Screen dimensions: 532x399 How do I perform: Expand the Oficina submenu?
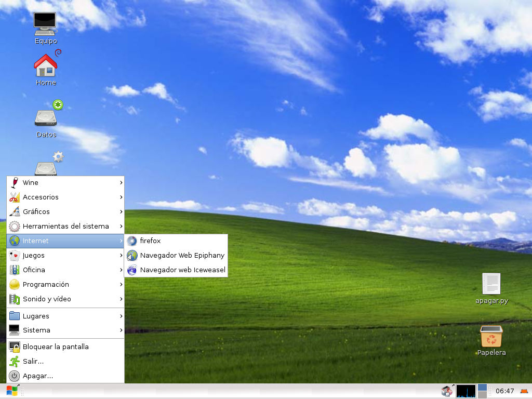pos(65,270)
